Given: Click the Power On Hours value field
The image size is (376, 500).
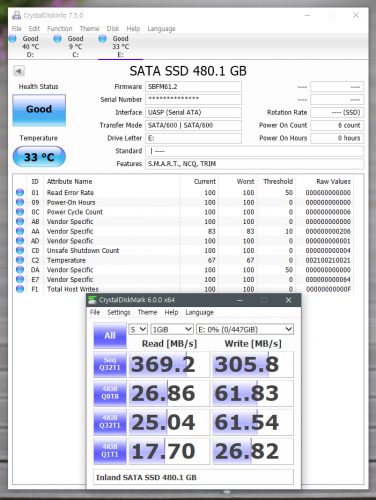Looking at the screenshot, I should point(337,138).
